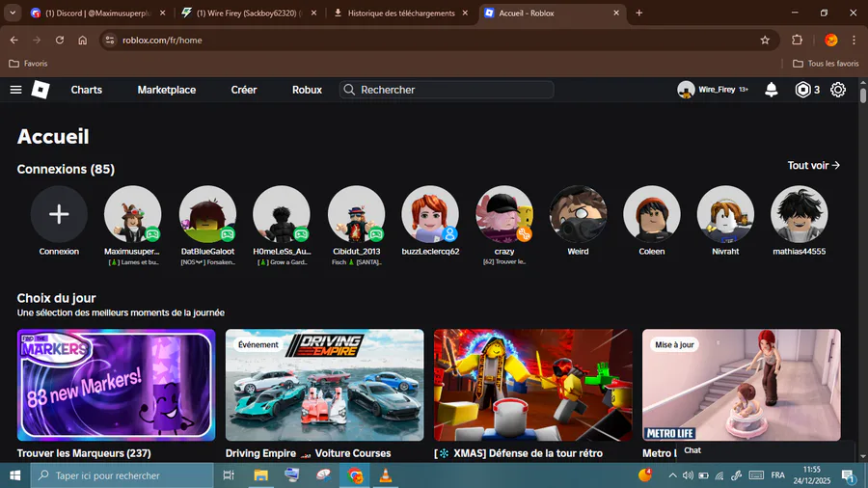Open Tous les favoris folder
The height and width of the screenshot is (488, 868).
(x=826, y=64)
